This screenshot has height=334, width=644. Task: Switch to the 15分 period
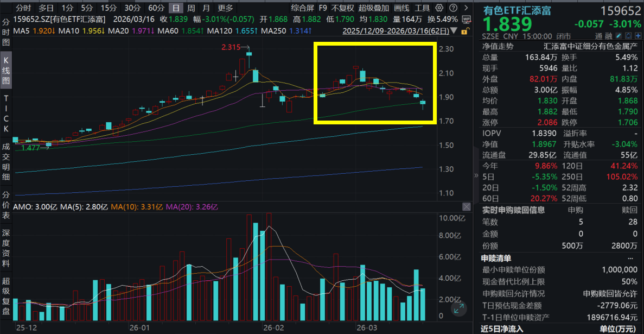(109, 8)
